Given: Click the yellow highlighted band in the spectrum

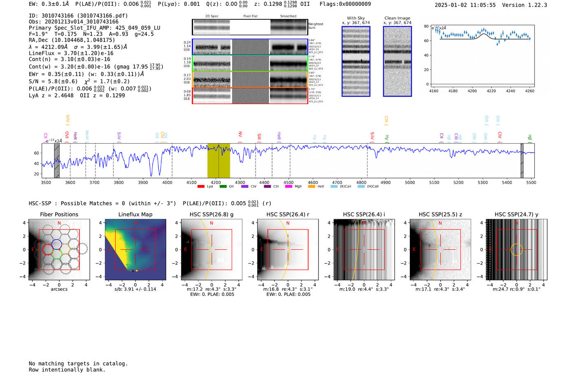Looking at the screenshot, I should coord(218,160).
